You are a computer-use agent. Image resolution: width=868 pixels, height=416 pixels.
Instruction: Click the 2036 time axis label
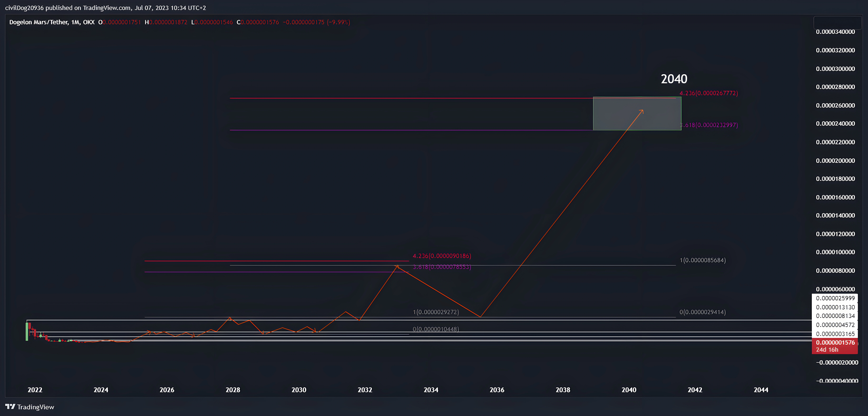click(x=497, y=390)
